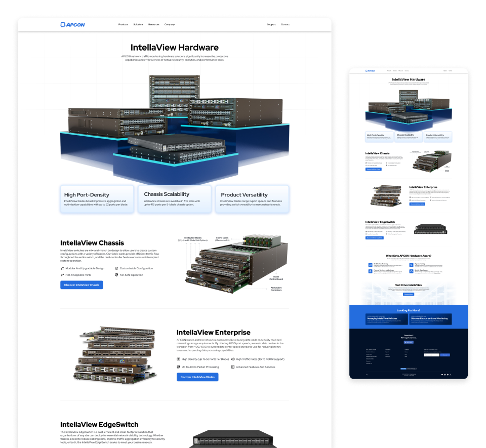This screenshot has height=448, width=486.
Task: Select the High Port-Density card in large page
Action: click(97, 199)
